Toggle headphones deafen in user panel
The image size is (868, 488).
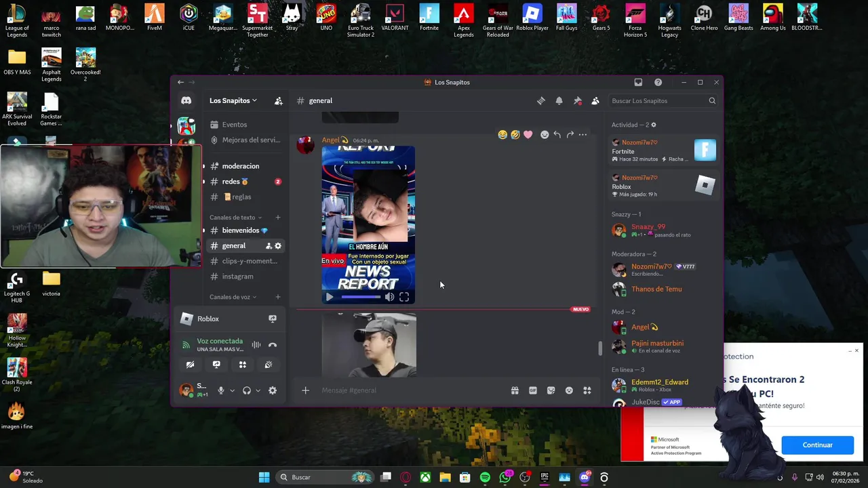(x=247, y=390)
